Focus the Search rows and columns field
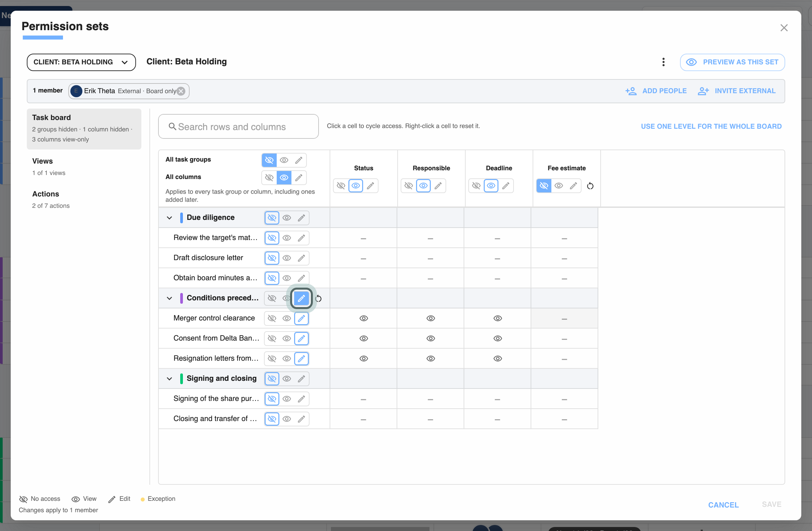Image resolution: width=812 pixels, height=531 pixels. [x=238, y=127]
